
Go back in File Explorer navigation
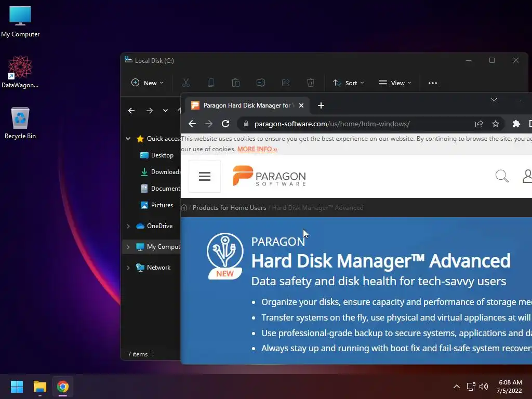coord(131,111)
